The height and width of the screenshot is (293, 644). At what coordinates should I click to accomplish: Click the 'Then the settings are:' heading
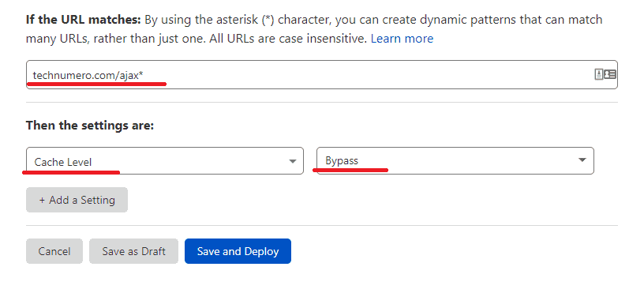(89, 125)
